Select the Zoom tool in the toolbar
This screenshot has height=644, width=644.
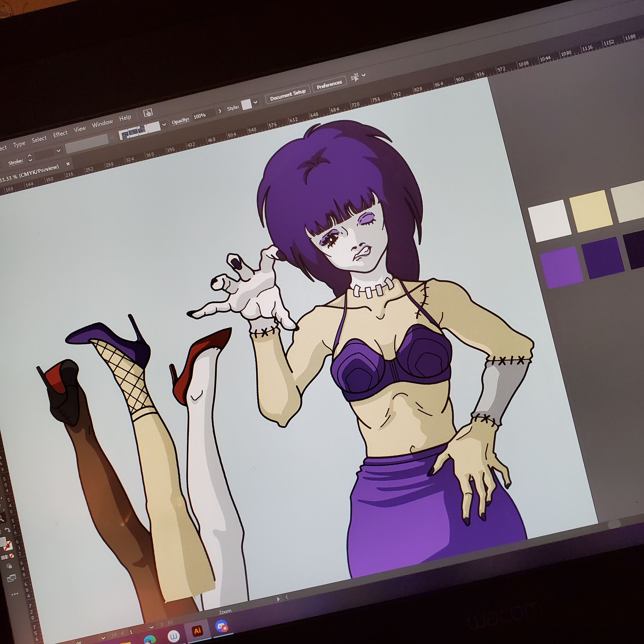coord(2,518)
